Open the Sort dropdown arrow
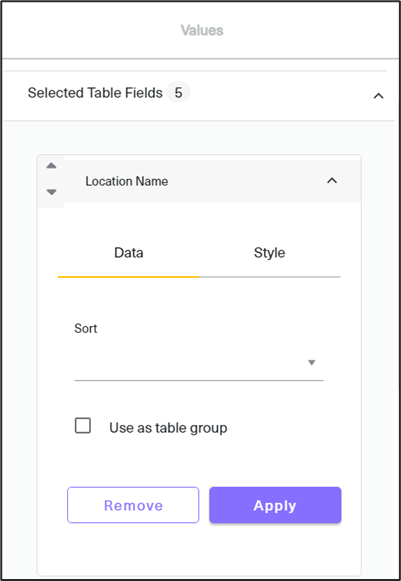 point(312,362)
